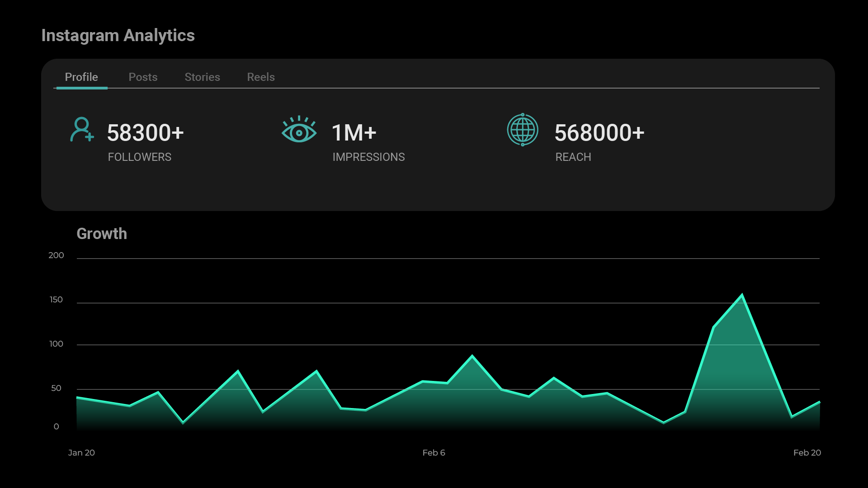Open the Stories tab
Image resolution: width=868 pixels, height=488 pixels.
click(x=202, y=77)
